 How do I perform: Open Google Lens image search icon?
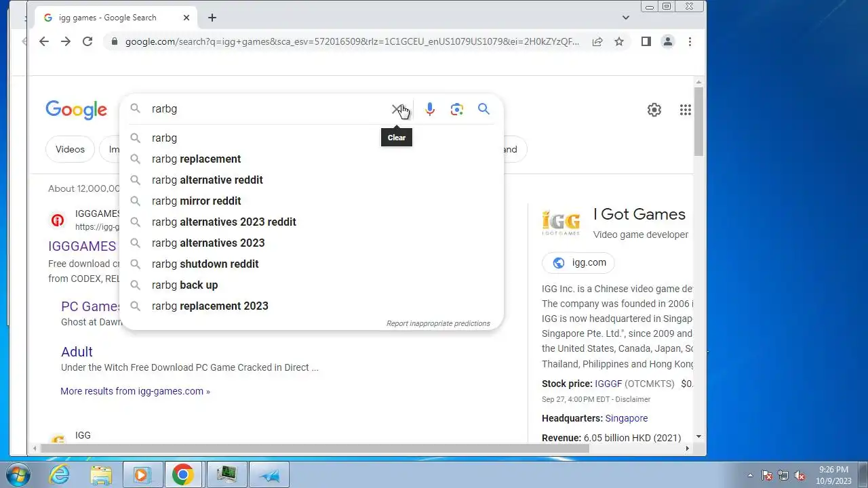click(457, 109)
